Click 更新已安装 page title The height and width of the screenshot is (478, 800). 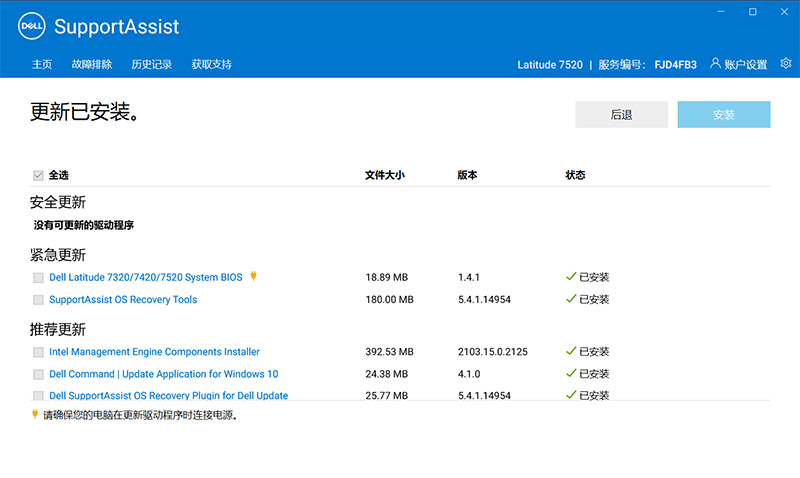pyautogui.click(x=85, y=112)
